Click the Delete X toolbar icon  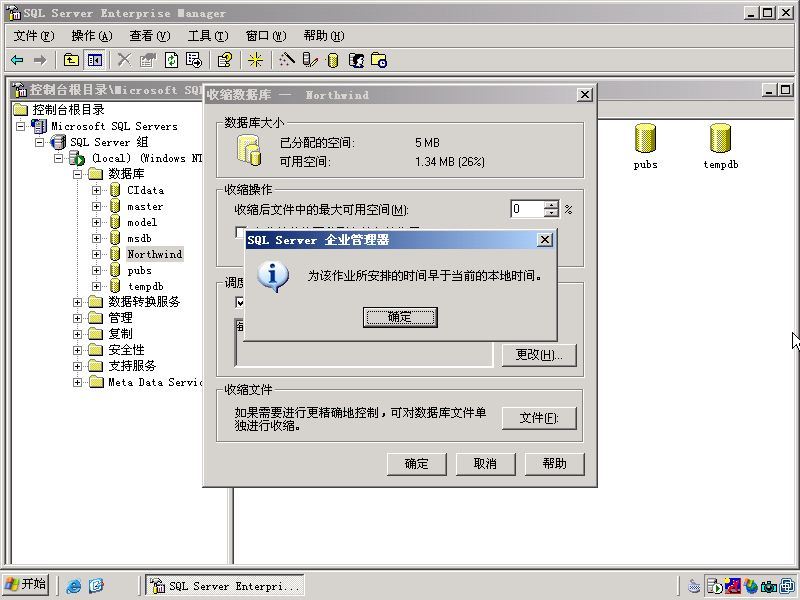(x=124, y=60)
